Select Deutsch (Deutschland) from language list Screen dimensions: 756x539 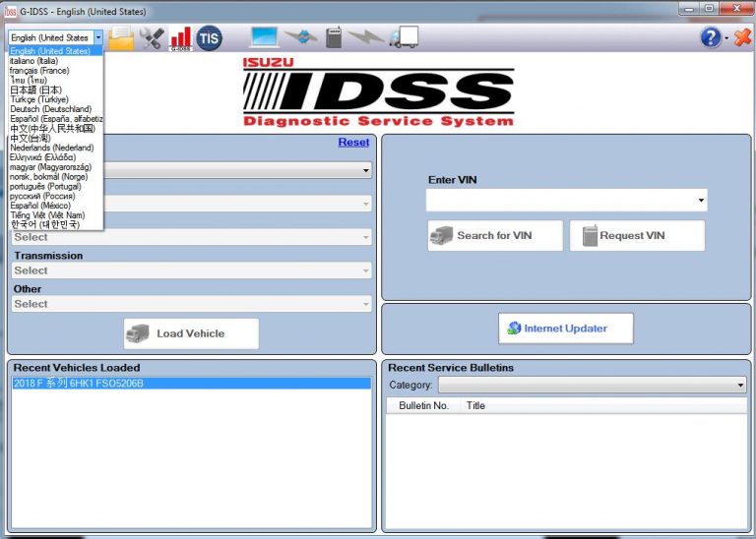(x=50, y=109)
